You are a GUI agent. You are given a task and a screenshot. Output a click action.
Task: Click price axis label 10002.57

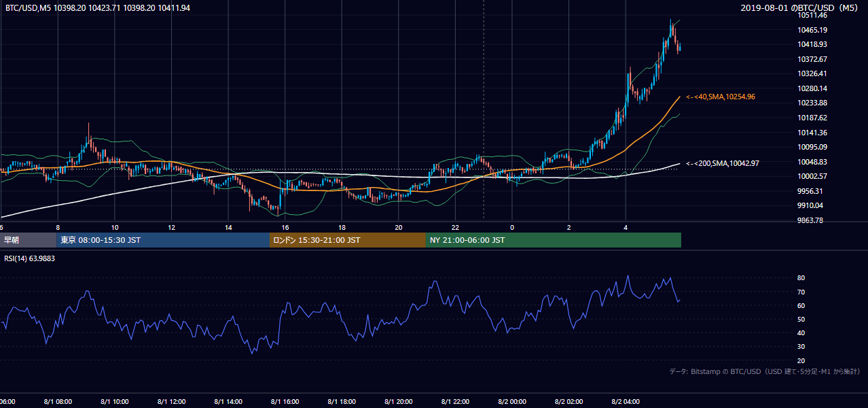(812, 176)
